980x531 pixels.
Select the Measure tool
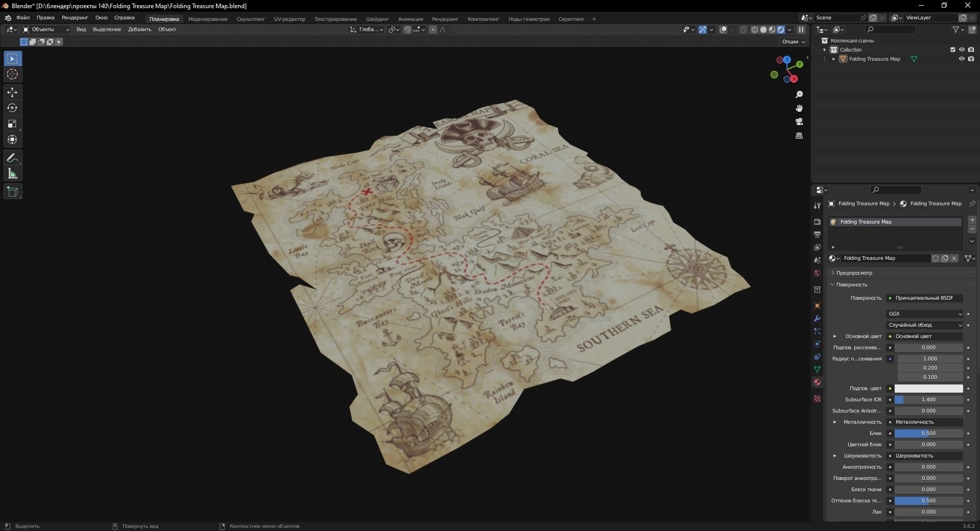(x=13, y=174)
